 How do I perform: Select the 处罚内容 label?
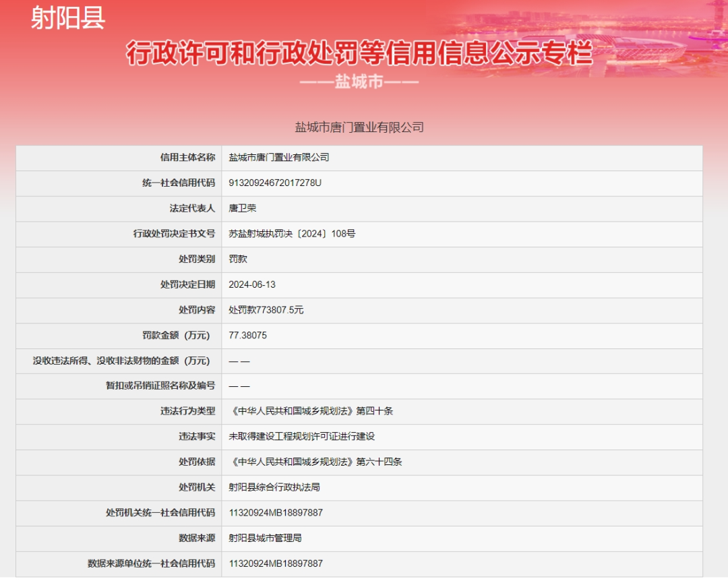(x=197, y=310)
